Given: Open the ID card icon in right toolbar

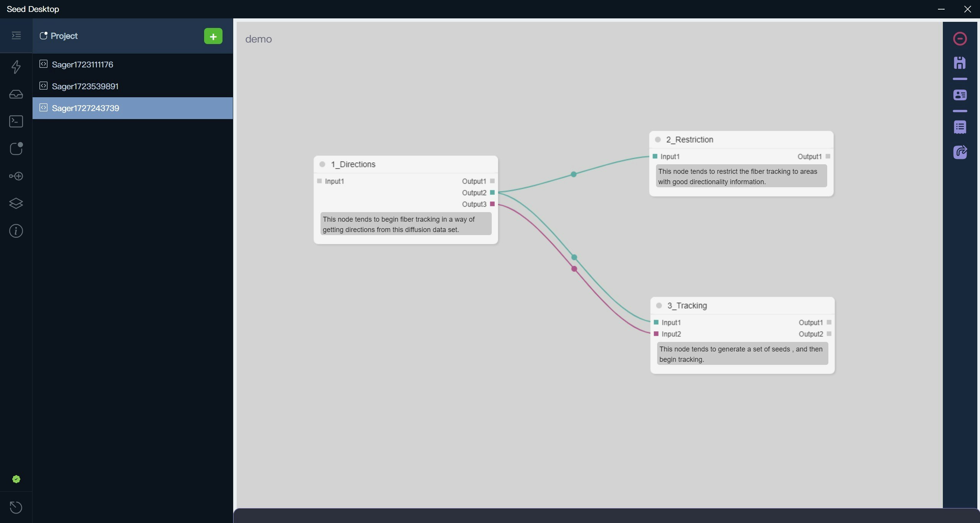Looking at the screenshot, I should [x=959, y=95].
